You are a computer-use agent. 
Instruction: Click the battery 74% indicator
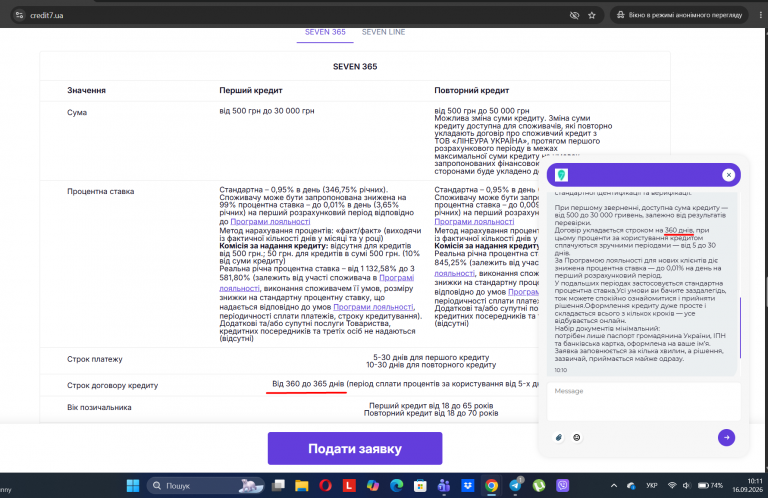click(x=711, y=486)
